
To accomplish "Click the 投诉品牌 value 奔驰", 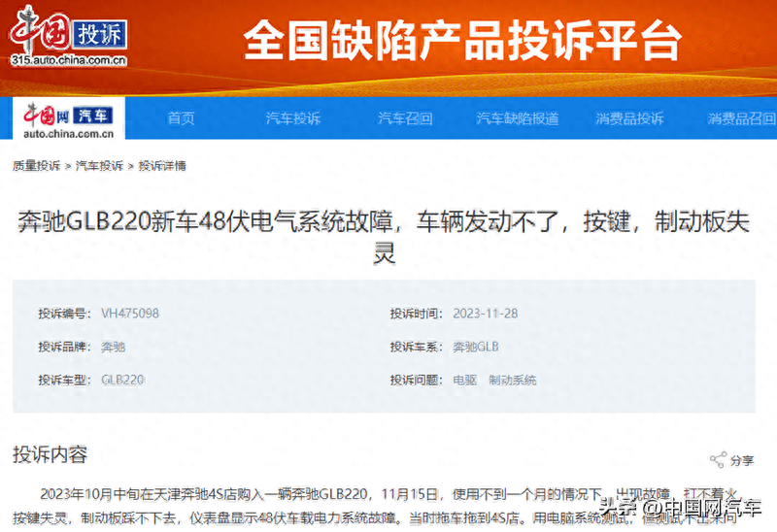I will (113, 347).
